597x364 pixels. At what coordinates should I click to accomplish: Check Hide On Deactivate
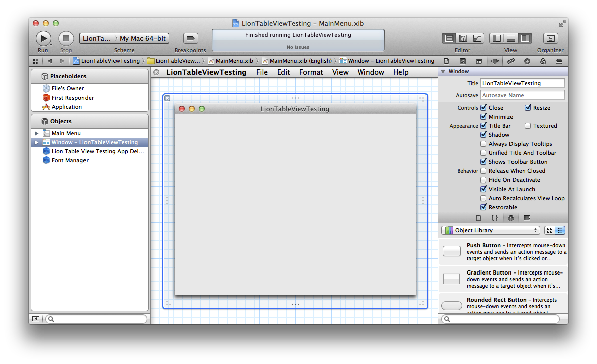[x=483, y=180]
